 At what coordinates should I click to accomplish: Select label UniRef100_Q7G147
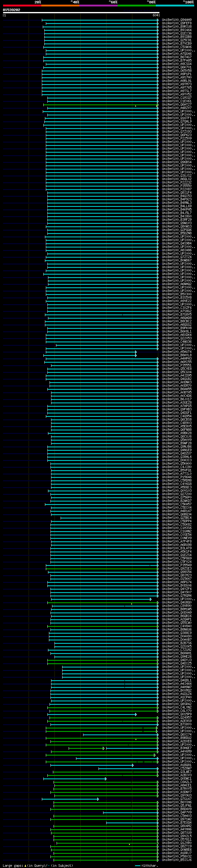pyautogui.click(x=177, y=799)
